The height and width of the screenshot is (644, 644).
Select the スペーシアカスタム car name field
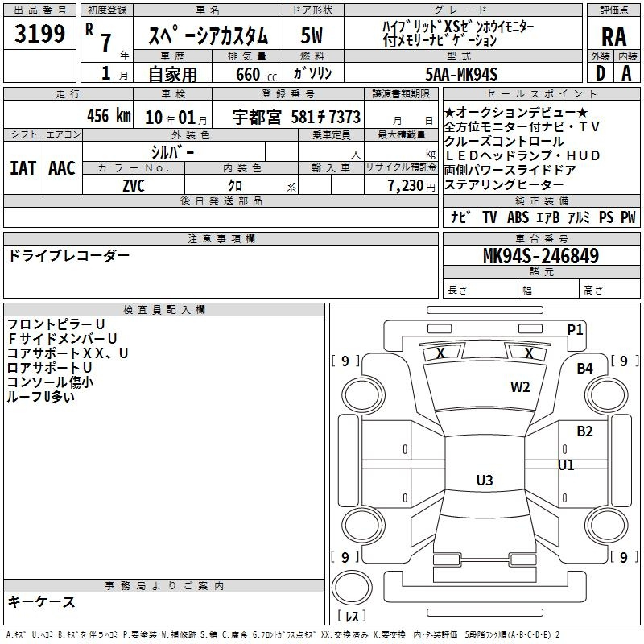[208, 35]
